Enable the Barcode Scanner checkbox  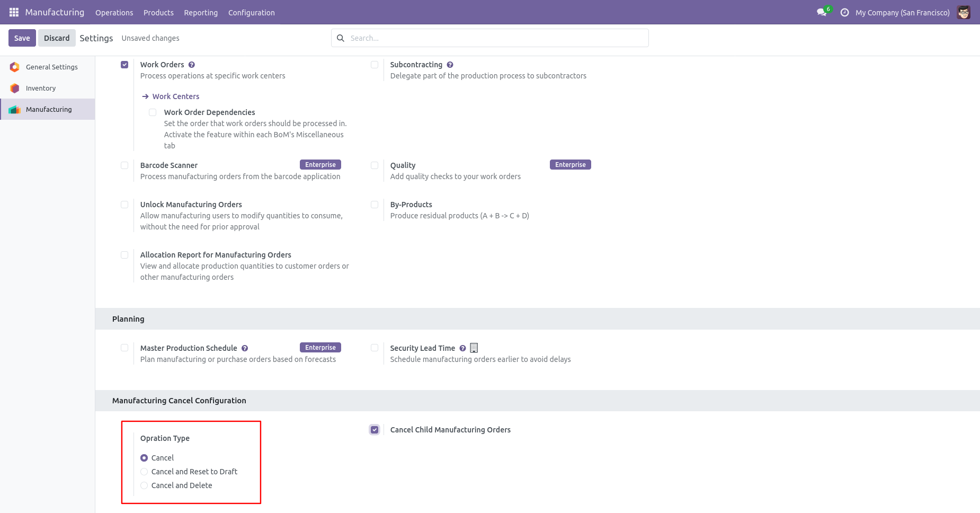click(x=124, y=165)
